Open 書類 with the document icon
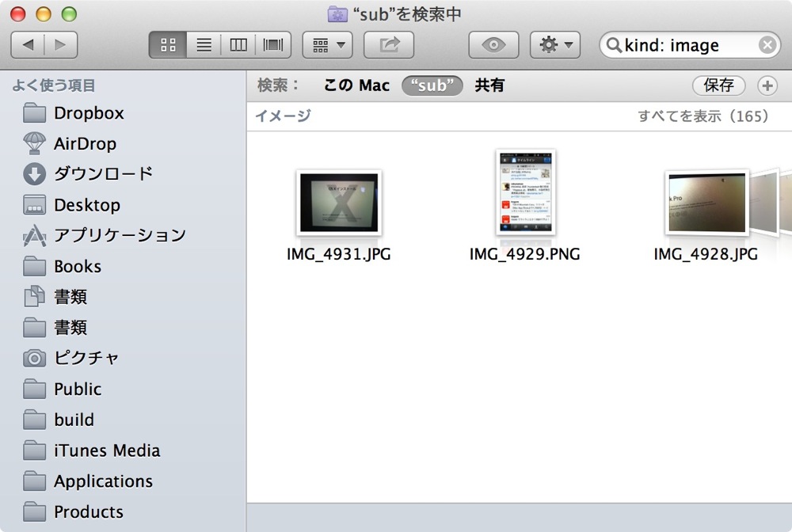Viewport: 792px width, 532px height. click(124, 297)
